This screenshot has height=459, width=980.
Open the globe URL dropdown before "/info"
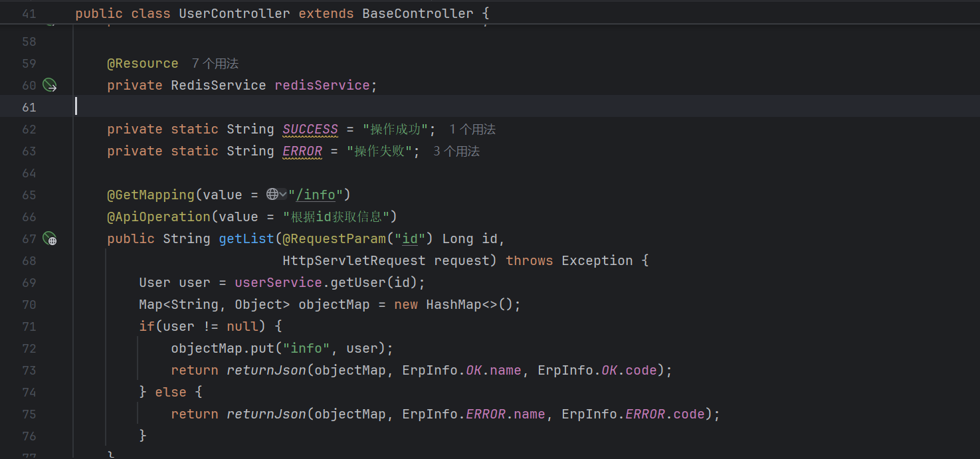pos(276,195)
